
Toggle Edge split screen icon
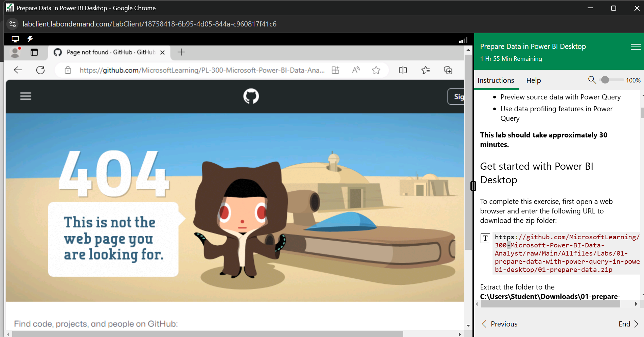coord(403,70)
